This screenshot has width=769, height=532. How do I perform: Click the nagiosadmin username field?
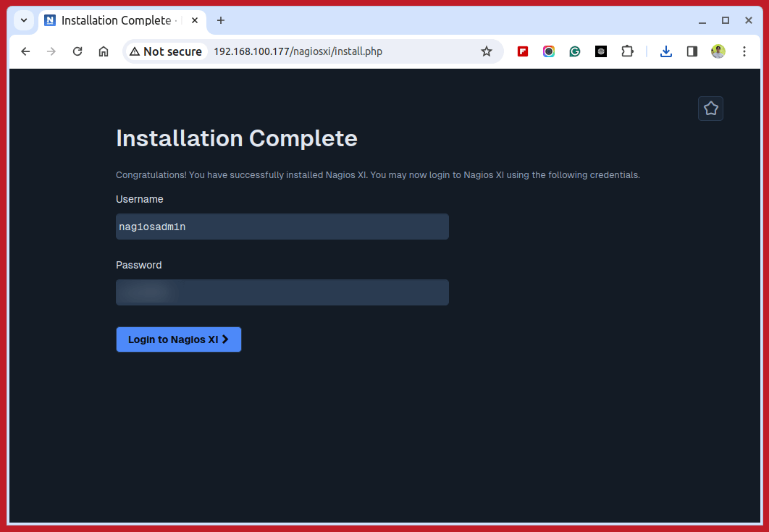click(282, 227)
